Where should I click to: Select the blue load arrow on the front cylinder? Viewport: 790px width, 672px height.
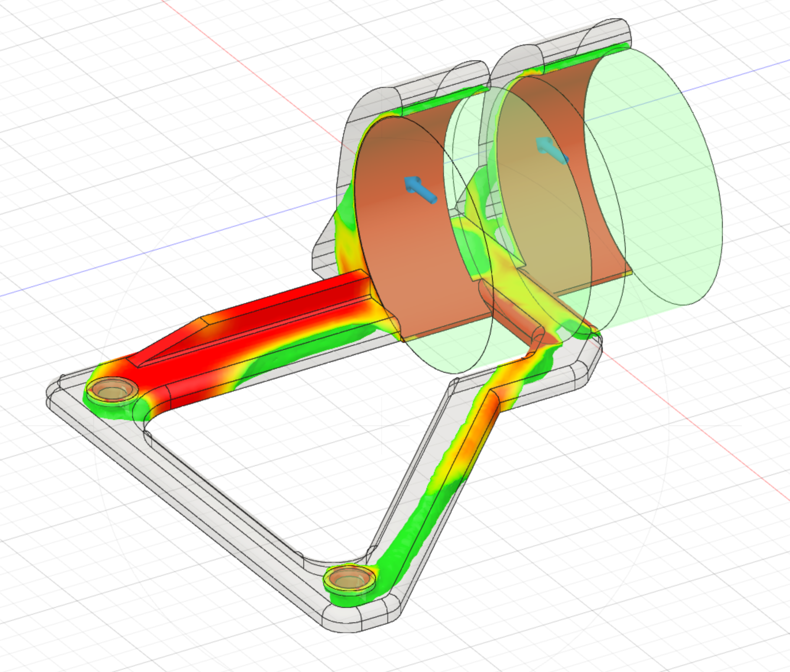(420, 190)
